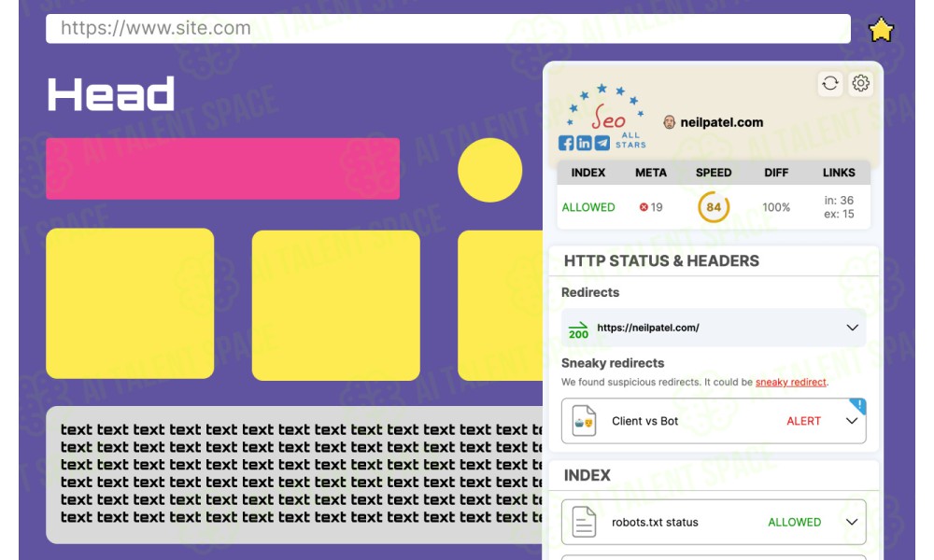
Task: Click the Client vs Bot document icon
Action: [584, 421]
